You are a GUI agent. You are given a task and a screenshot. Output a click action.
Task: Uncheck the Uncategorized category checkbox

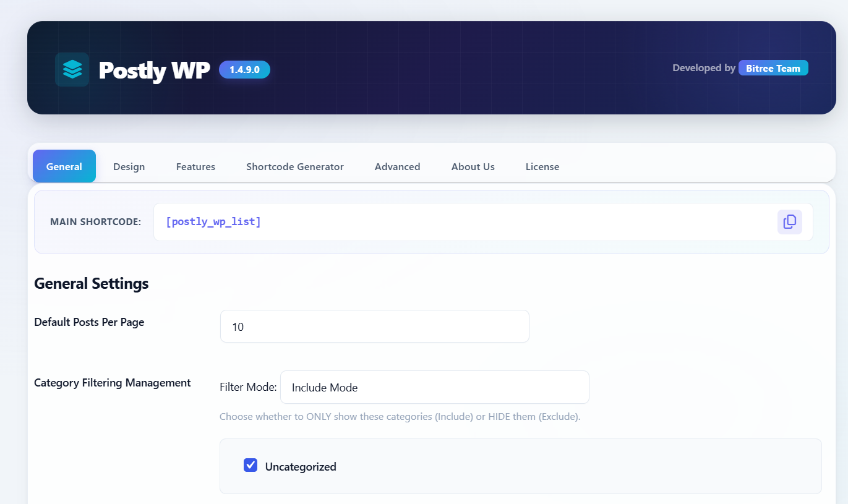pyautogui.click(x=251, y=465)
